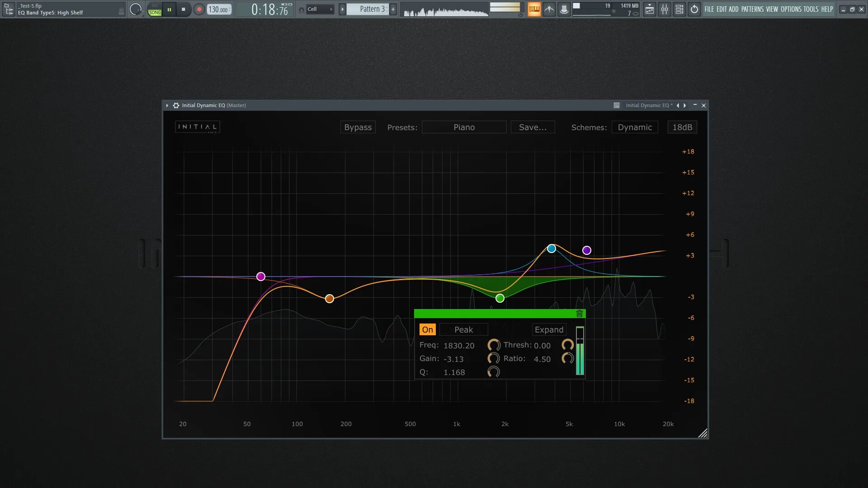Toggle PAT/SONG mode switch
The height and width of the screenshot is (488, 868).
(155, 9)
